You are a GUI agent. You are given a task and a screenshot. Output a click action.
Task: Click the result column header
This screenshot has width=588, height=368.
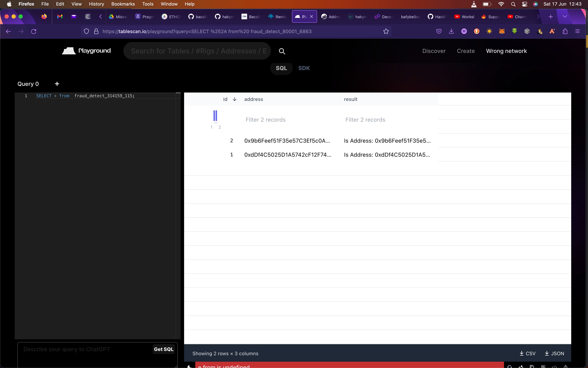coord(351,99)
